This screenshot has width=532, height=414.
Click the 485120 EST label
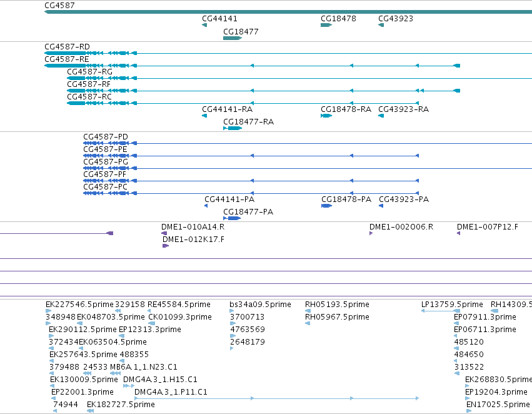coord(469,342)
